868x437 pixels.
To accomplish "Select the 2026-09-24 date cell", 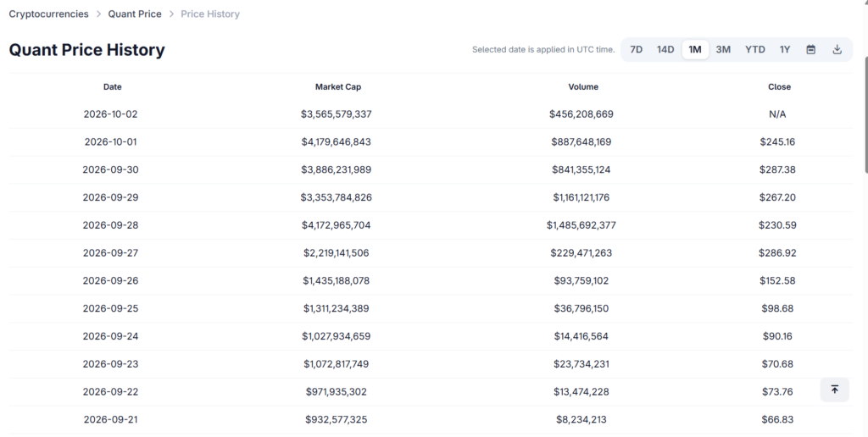I will coord(110,336).
